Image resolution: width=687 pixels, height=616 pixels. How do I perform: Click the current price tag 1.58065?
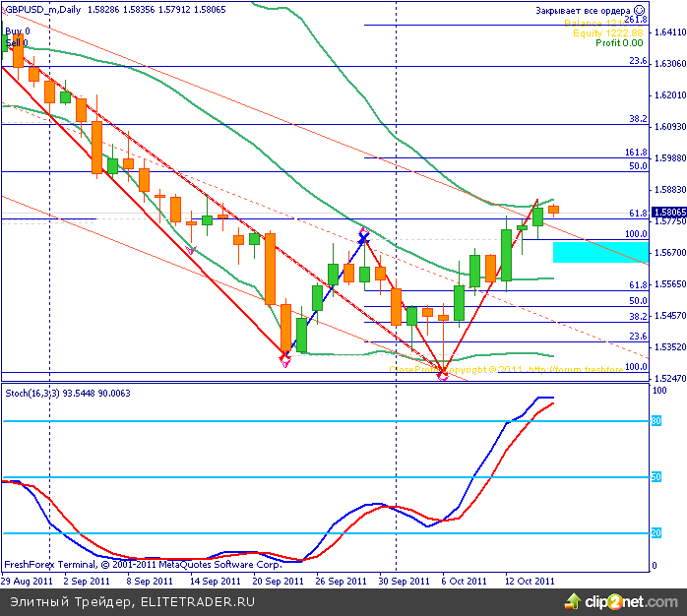[669, 212]
